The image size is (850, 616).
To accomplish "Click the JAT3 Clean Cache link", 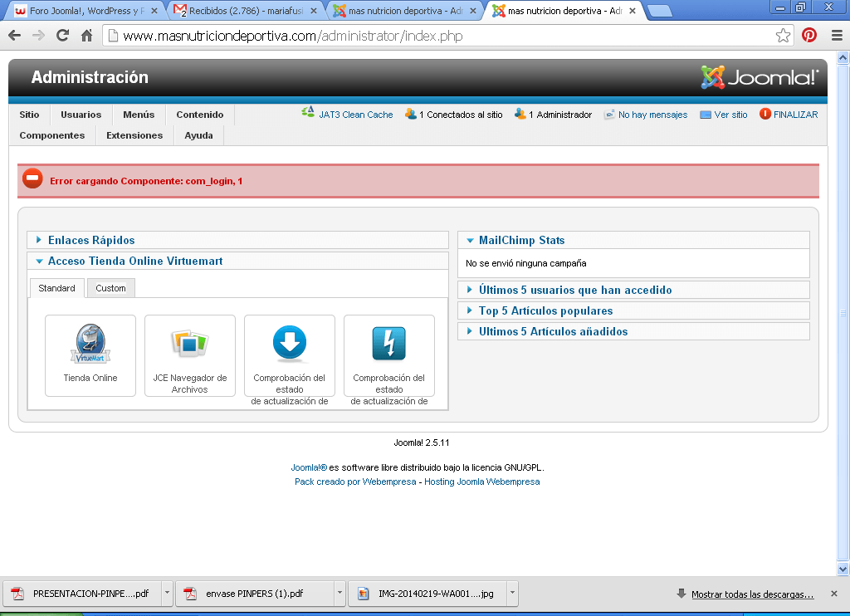I will [x=355, y=115].
